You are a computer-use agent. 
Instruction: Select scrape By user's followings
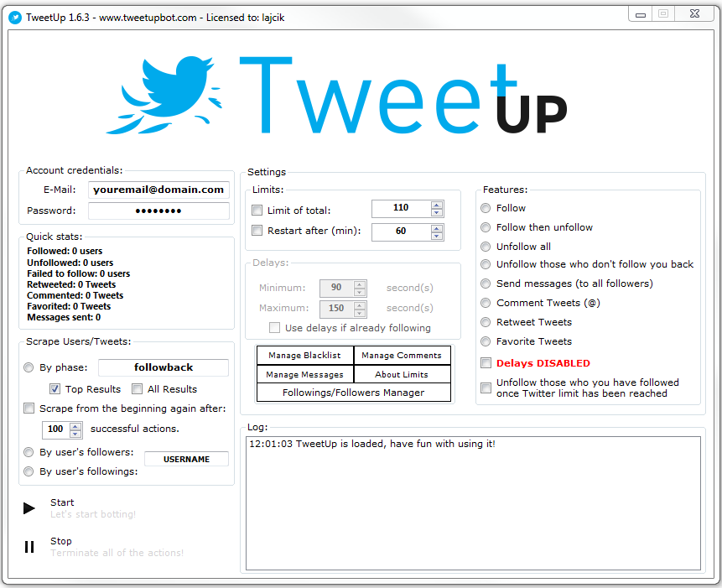click(x=29, y=471)
